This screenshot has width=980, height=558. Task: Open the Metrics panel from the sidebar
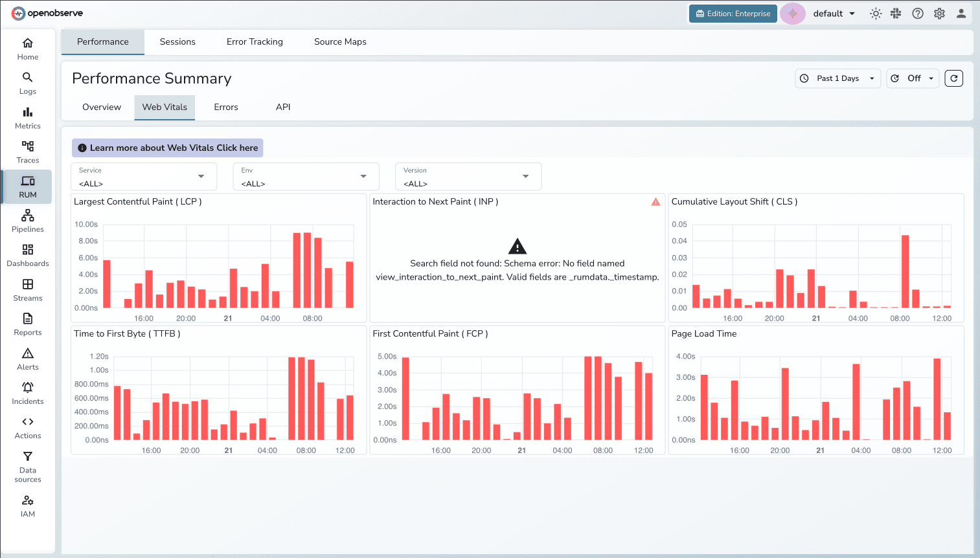27,117
